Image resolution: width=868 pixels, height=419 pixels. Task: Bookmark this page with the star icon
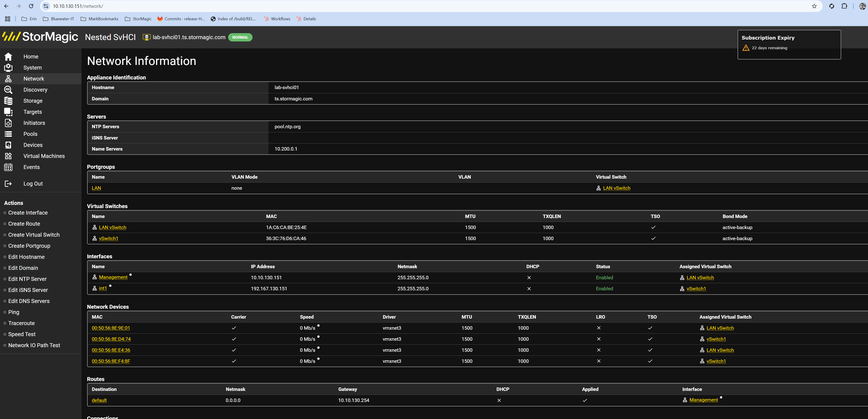(x=814, y=6)
